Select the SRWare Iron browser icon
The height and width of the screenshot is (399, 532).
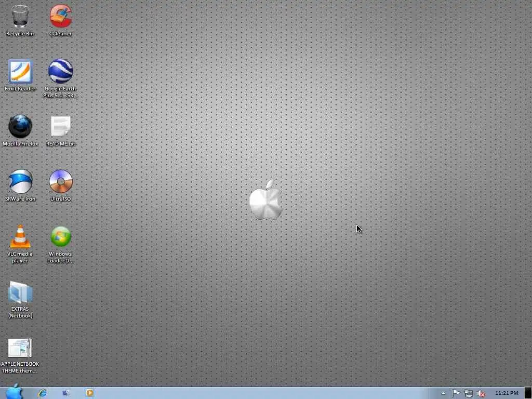click(x=20, y=185)
